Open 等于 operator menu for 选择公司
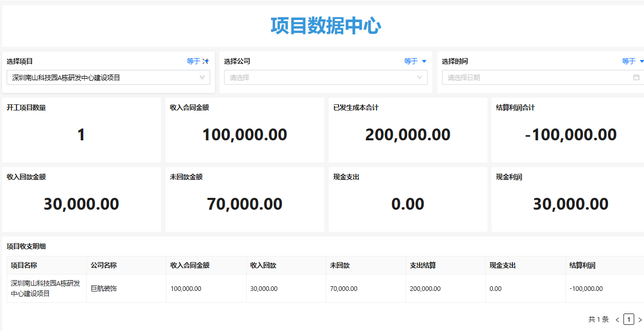 coord(415,61)
